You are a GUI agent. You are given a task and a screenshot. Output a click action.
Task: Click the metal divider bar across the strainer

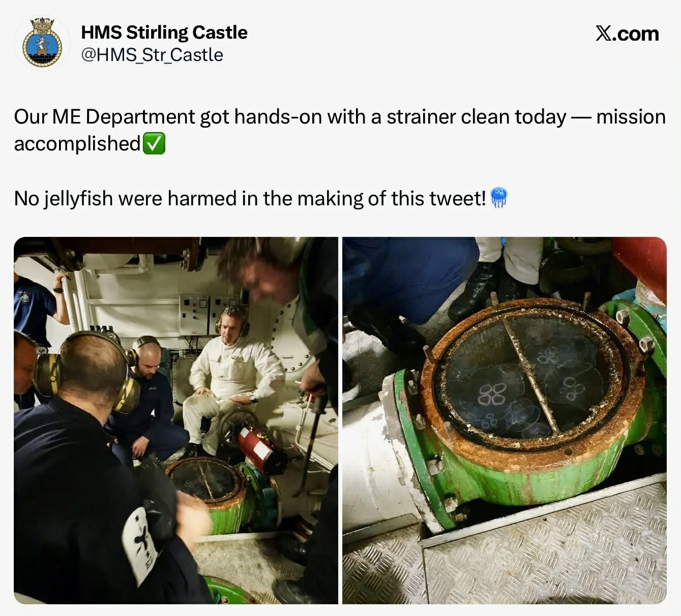(529, 374)
